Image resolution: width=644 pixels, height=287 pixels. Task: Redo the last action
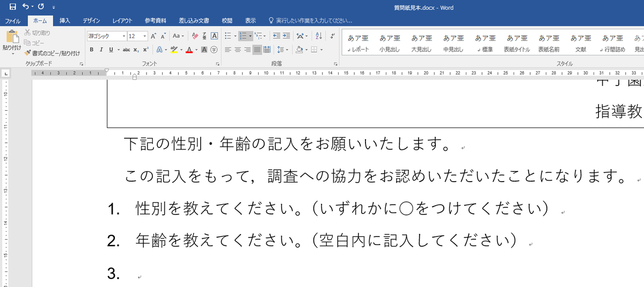[41, 6]
